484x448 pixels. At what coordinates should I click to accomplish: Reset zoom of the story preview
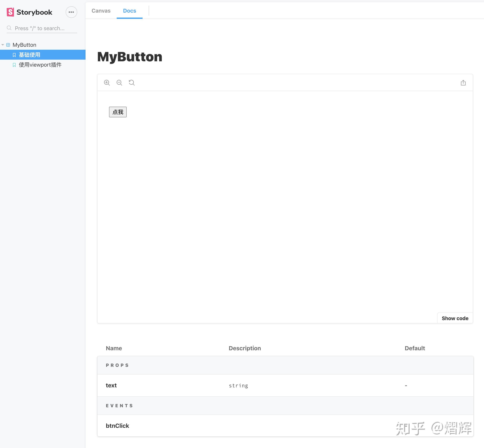coord(132,82)
